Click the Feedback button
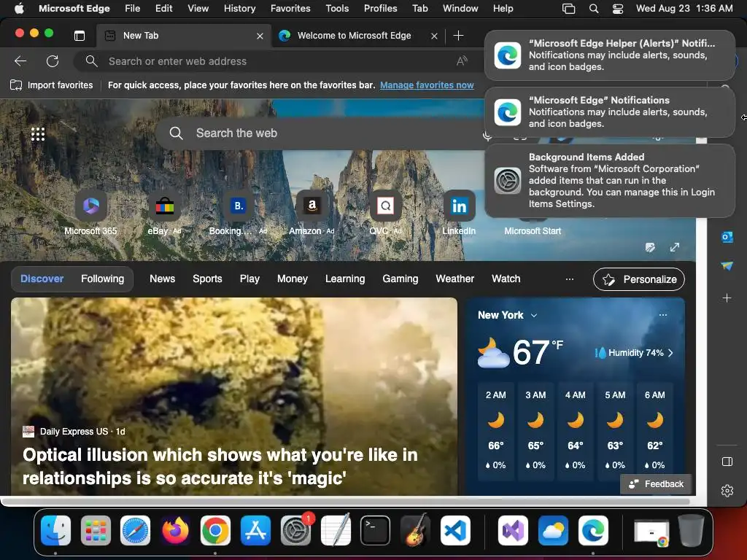Screen dimensions: 747x560 click(x=656, y=484)
